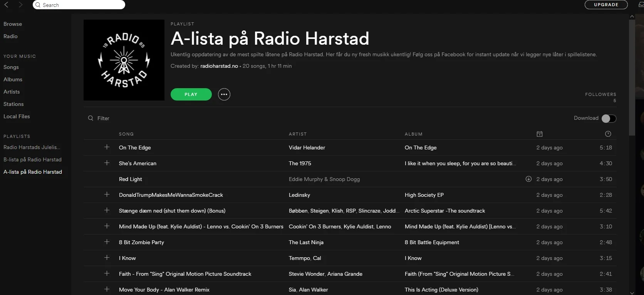Select the Red Light song row

tap(350, 179)
